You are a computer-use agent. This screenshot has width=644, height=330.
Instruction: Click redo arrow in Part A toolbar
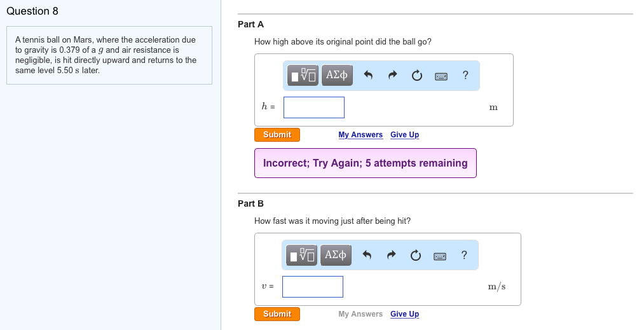pyautogui.click(x=393, y=76)
